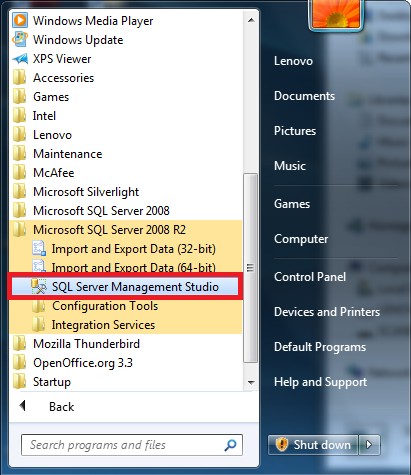
Task: Launch Windows Update icon
Action: pyautogui.click(x=20, y=40)
